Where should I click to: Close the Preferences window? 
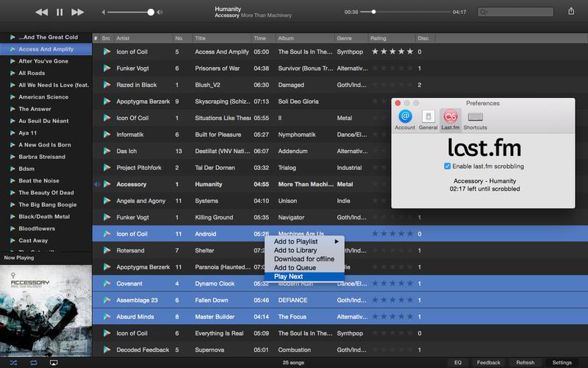(398, 103)
